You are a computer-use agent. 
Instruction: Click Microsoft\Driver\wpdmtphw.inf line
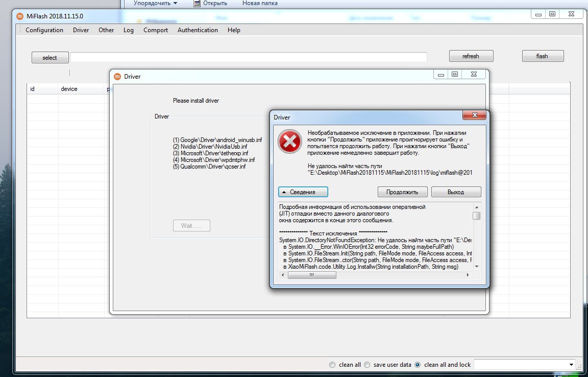(214, 159)
